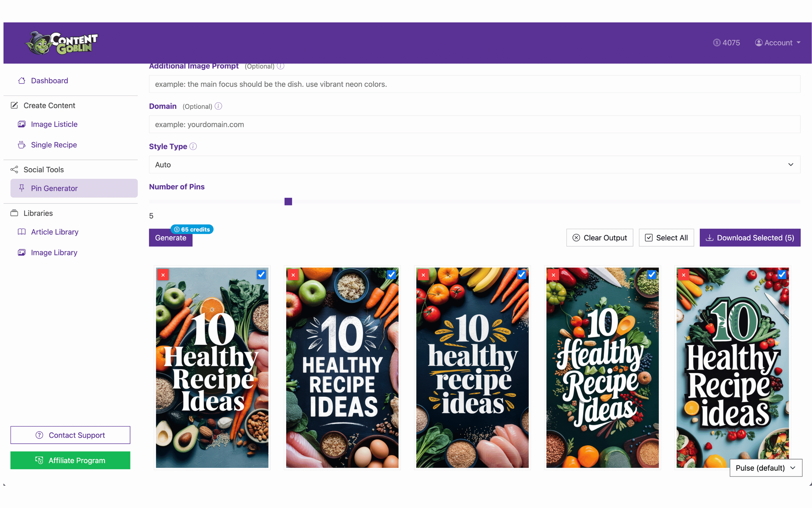Expand the Account dropdown menu
This screenshot has width=812, height=508.
coord(778,43)
